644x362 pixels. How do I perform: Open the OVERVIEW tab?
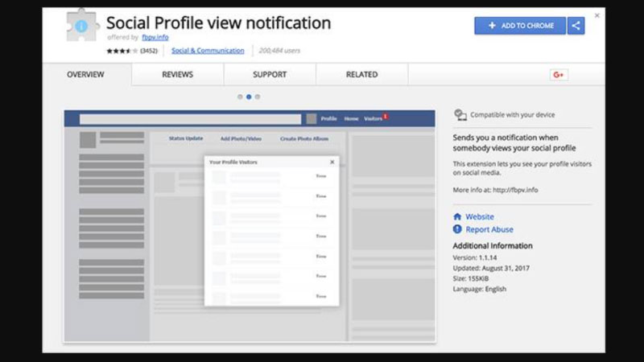coord(85,75)
